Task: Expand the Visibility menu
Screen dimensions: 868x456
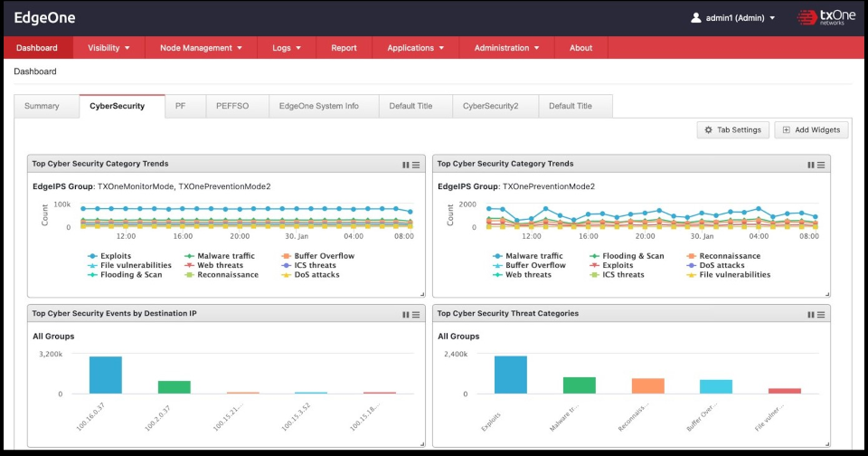Action: [108, 48]
